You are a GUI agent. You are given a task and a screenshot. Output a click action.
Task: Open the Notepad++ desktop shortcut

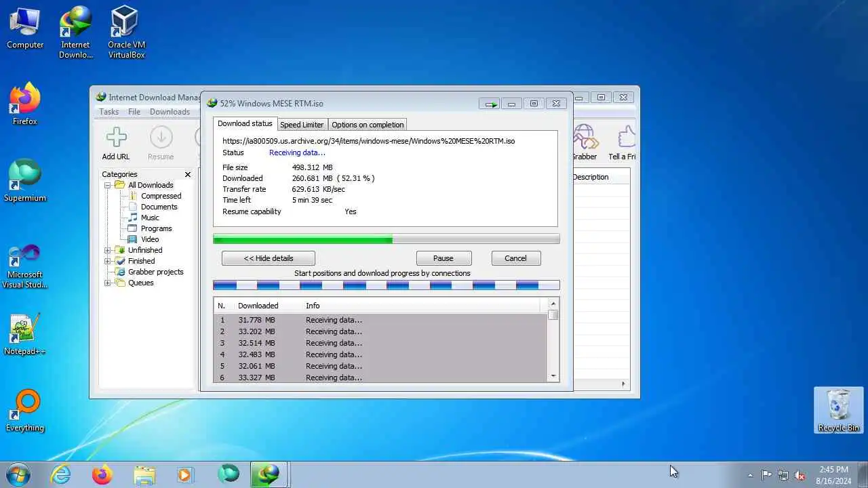tap(25, 334)
